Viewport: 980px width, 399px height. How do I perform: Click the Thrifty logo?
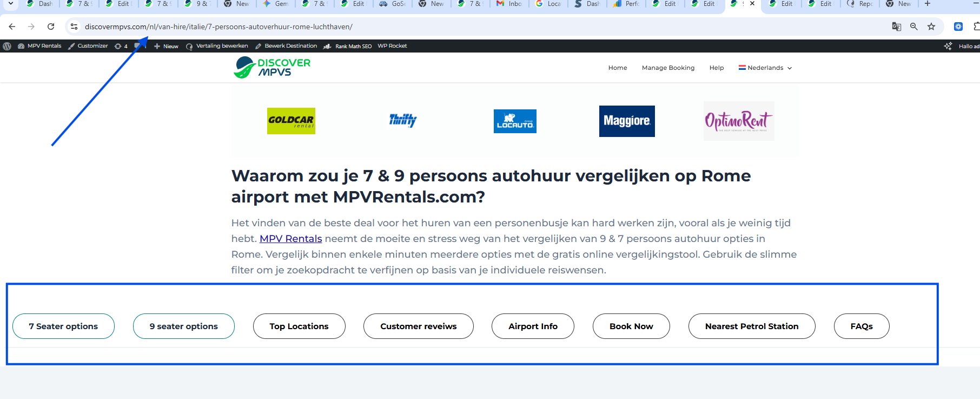pyautogui.click(x=403, y=120)
